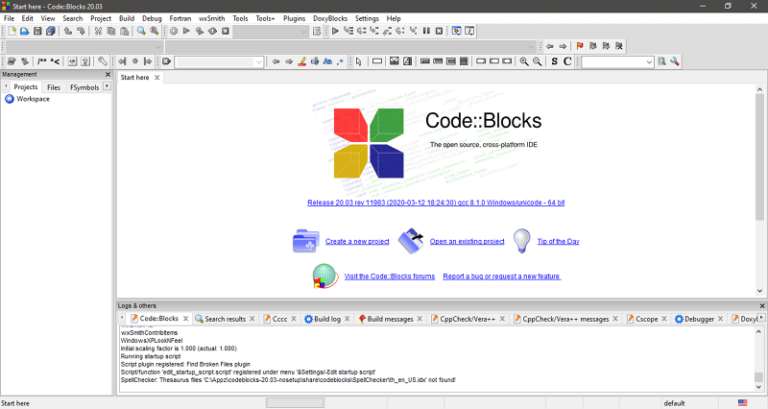Click the Release 20.03 version link
Image resolution: width=768 pixels, height=409 pixels.
436,203
